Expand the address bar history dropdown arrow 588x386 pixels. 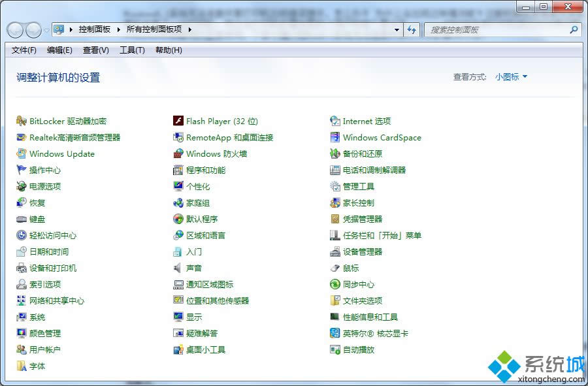tap(397, 29)
